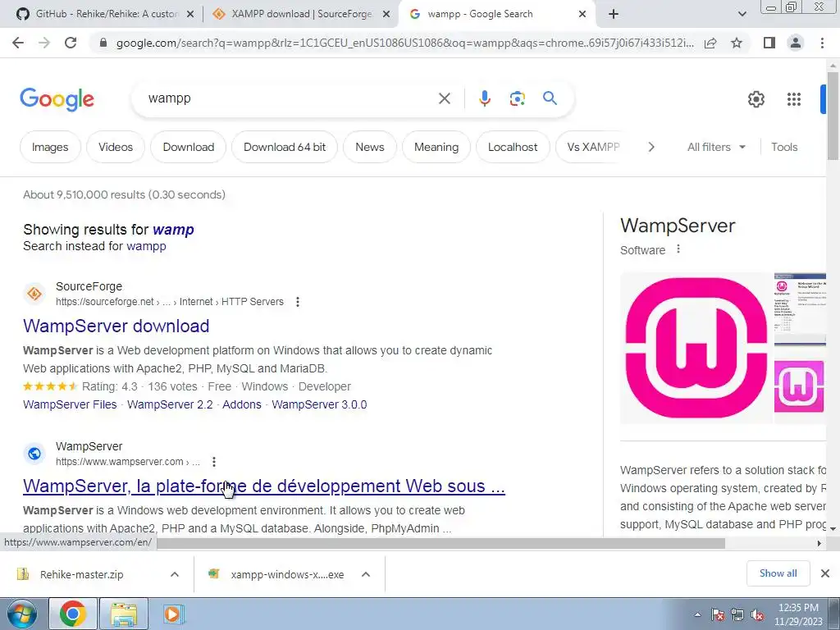
Task: Open the Google apps grid
Action: click(x=794, y=99)
